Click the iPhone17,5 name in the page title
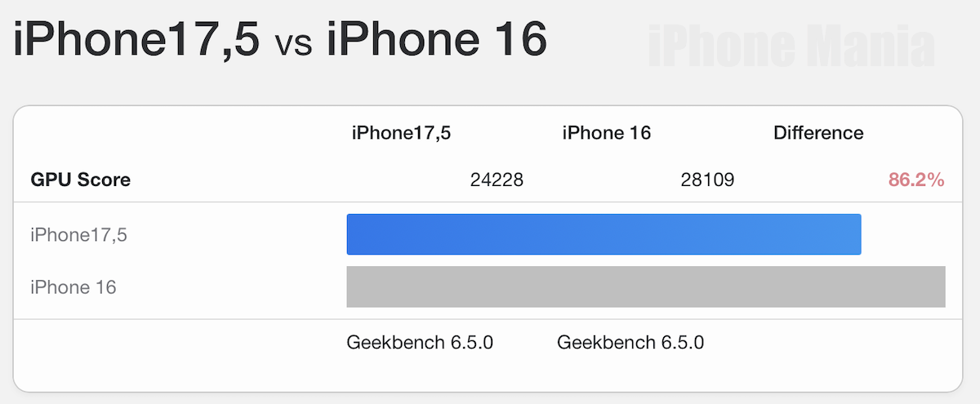This screenshot has height=404, width=980. (136, 40)
